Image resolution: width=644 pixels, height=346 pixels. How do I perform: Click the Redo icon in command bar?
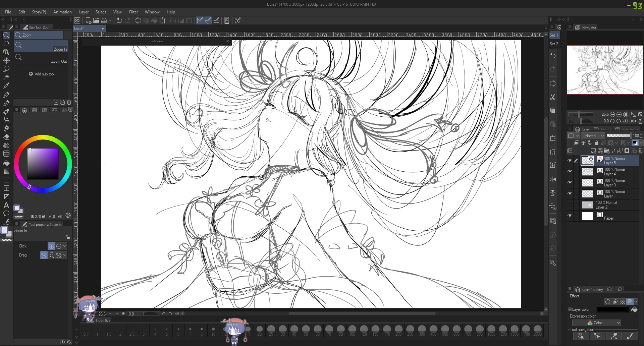(127, 20)
